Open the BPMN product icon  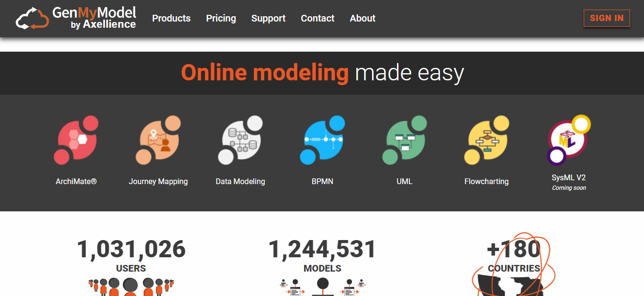[322, 140]
